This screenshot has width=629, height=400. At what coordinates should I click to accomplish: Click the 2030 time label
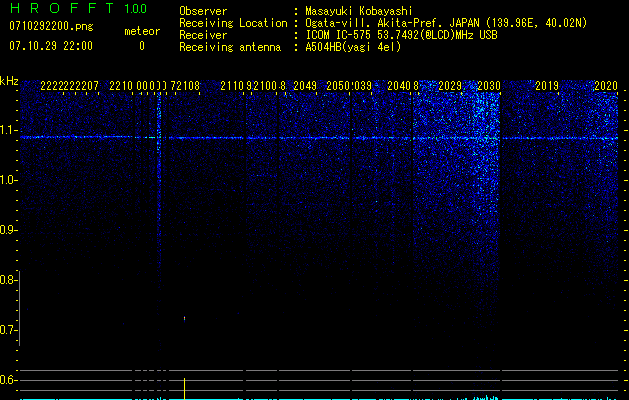point(489,86)
